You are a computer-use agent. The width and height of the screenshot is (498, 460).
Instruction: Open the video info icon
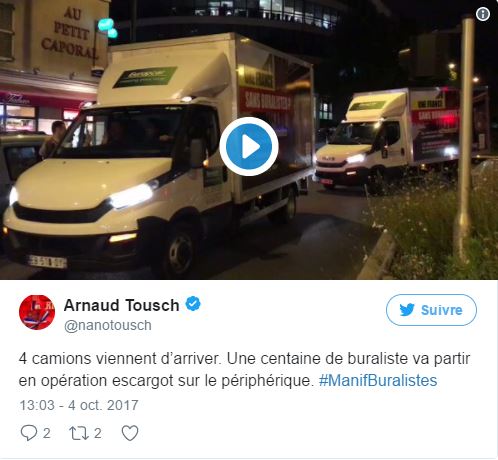coord(483,14)
